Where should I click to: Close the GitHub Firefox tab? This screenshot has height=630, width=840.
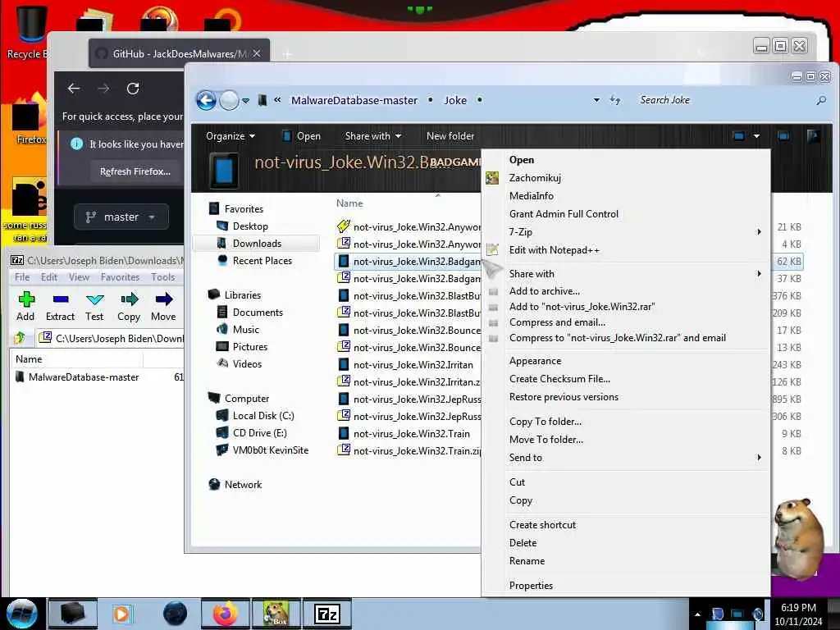257,53
